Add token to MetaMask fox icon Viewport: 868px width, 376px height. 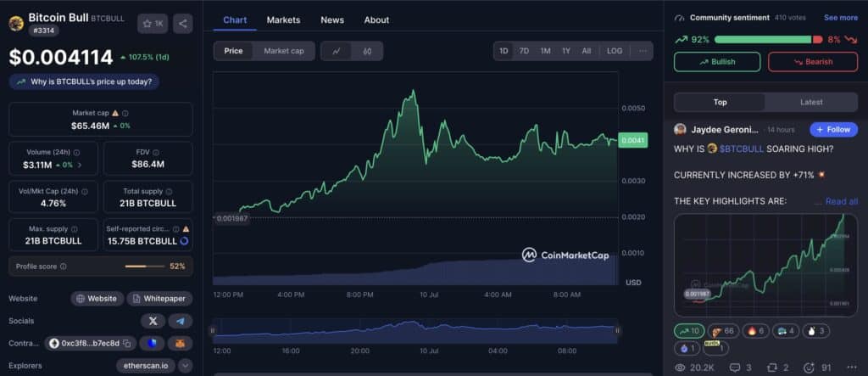(181, 343)
